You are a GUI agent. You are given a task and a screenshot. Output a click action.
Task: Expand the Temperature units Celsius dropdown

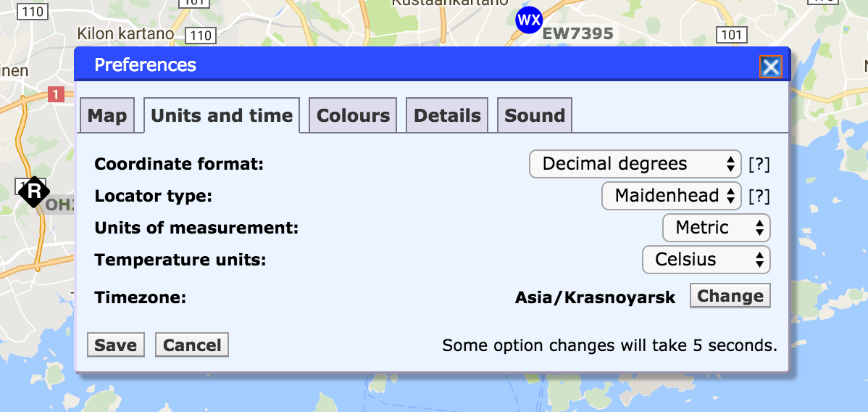pyautogui.click(x=706, y=260)
